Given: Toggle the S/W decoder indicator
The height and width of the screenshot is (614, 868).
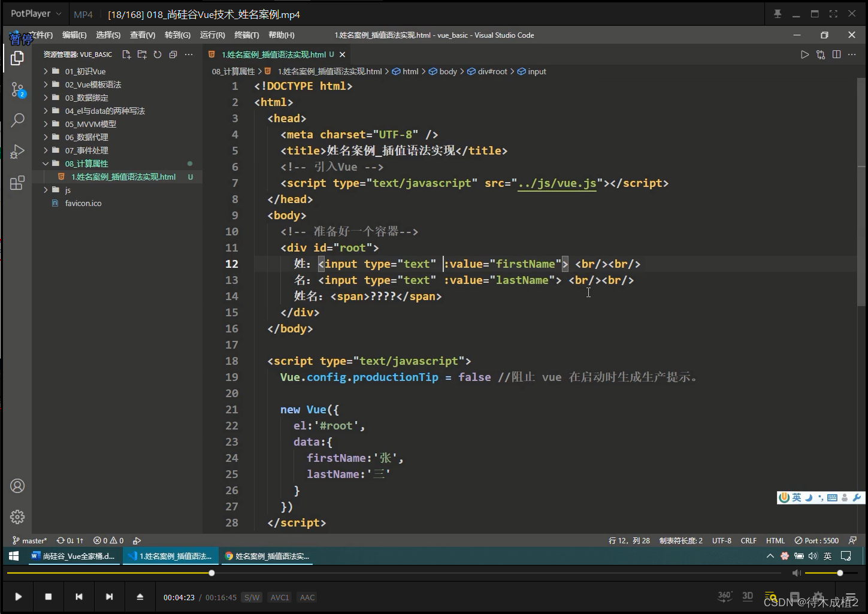Looking at the screenshot, I should (x=252, y=597).
